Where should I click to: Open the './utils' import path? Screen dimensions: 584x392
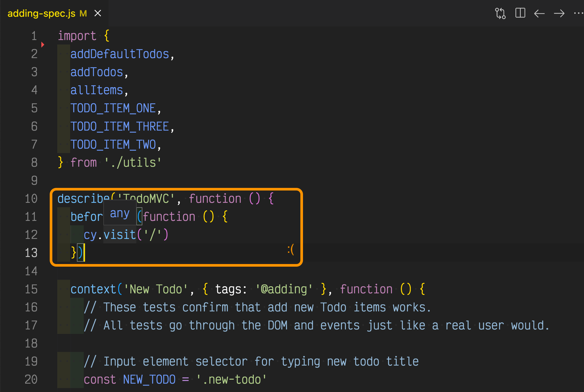click(x=132, y=162)
